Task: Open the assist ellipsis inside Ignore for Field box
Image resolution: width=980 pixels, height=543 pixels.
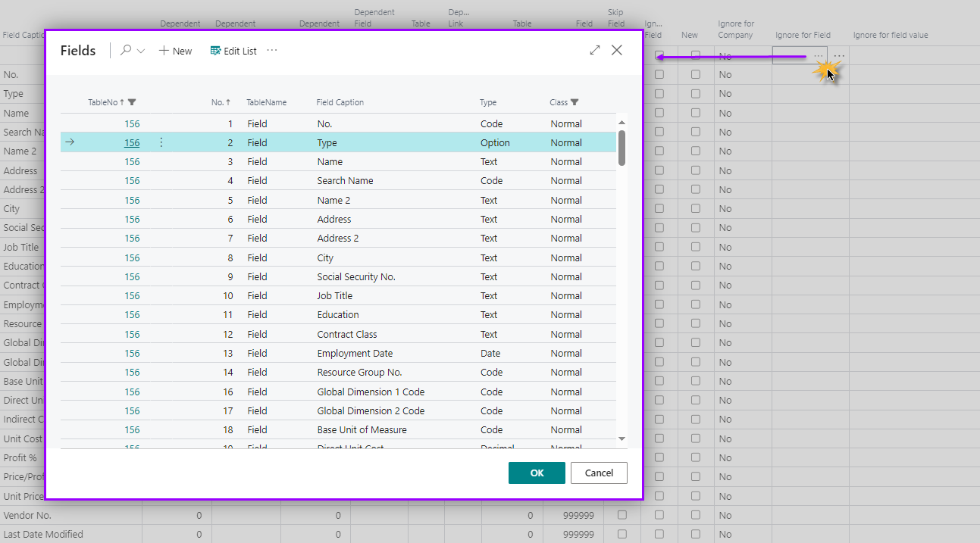Action: [x=819, y=56]
